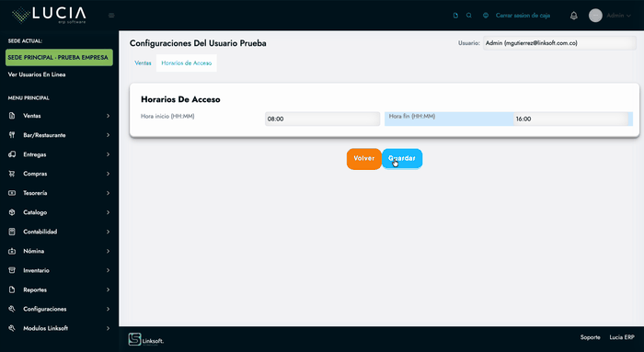Screen dimensions: 644x352
Task: Click the Horarios De Acceso heading
Action: point(180,99)
